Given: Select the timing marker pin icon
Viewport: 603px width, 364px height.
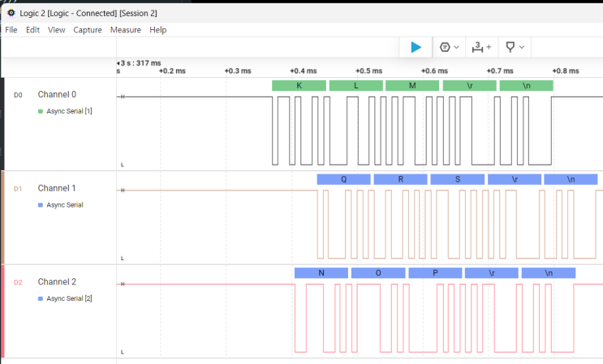Looking at the screenshot, I should click(x=510, y=47).
